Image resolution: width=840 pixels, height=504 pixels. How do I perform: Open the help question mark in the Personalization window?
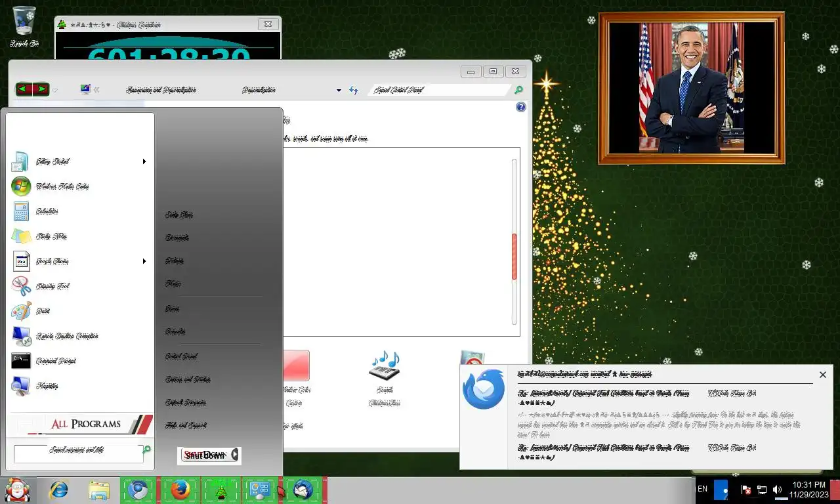pyautogui.click(x=521, y=107)
